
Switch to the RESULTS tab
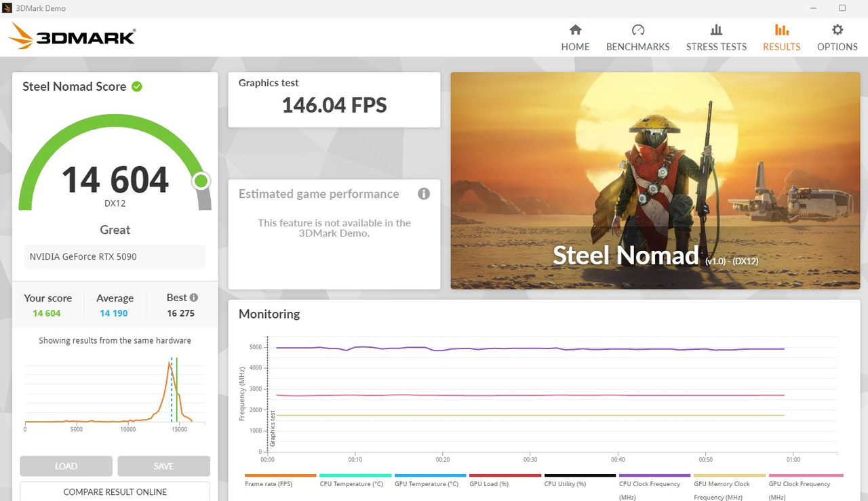tap(781, 38)
